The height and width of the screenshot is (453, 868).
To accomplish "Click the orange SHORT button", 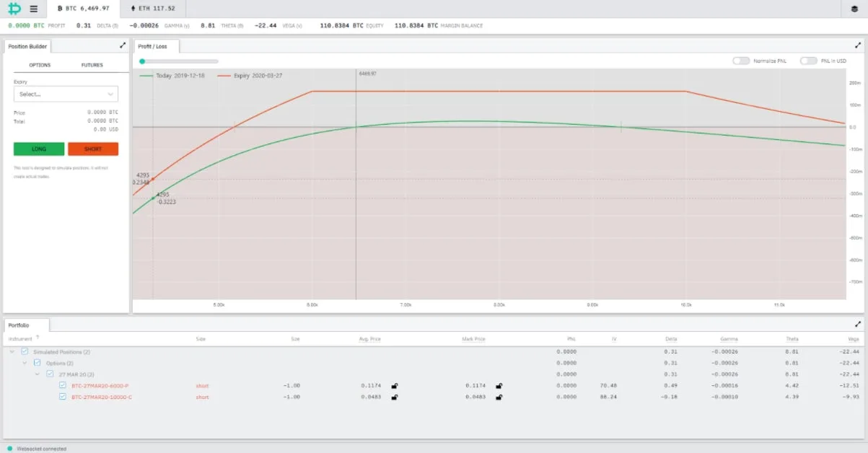I will tap(93, 149).
